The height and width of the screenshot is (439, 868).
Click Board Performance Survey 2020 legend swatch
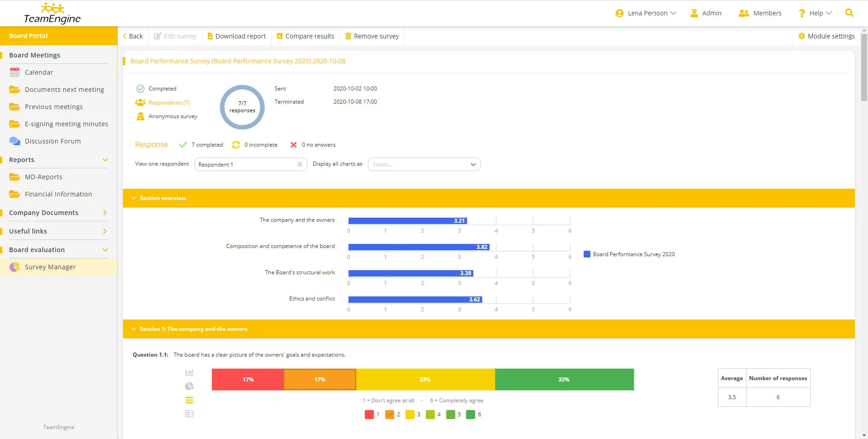click(x=587, y=254)
